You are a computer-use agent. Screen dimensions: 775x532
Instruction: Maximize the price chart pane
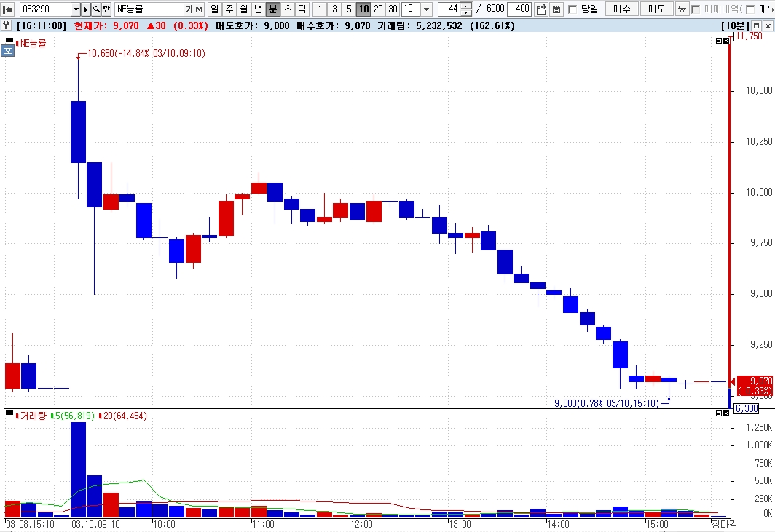(x=719, y=41)
